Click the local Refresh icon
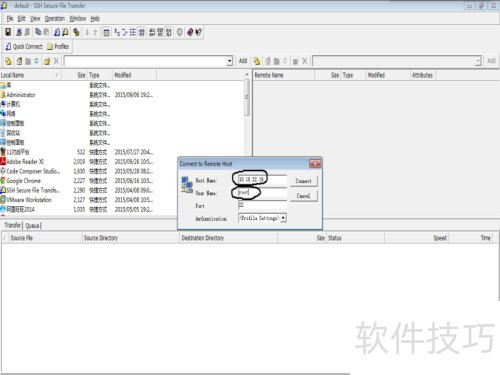The width and height of the screenshot is (500, 375). tap(36, 61)
